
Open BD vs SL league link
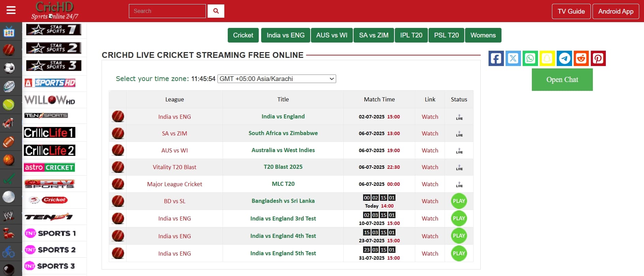[x=175, y=201]
